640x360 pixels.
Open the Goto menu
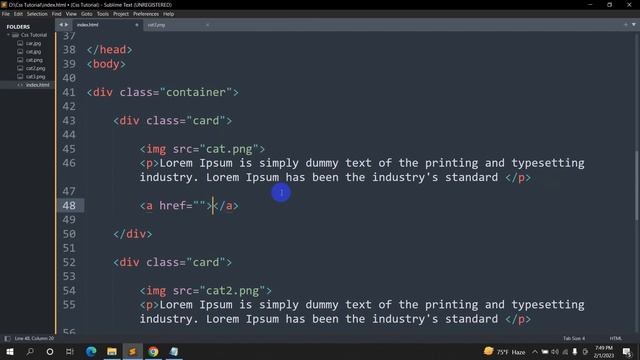pyautogui.click(x=87, y=14)
